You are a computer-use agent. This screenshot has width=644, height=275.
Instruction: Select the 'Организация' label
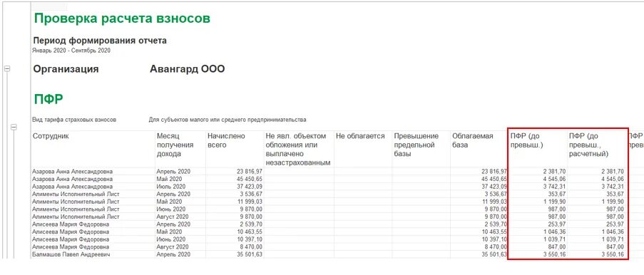tap(66, 69)
